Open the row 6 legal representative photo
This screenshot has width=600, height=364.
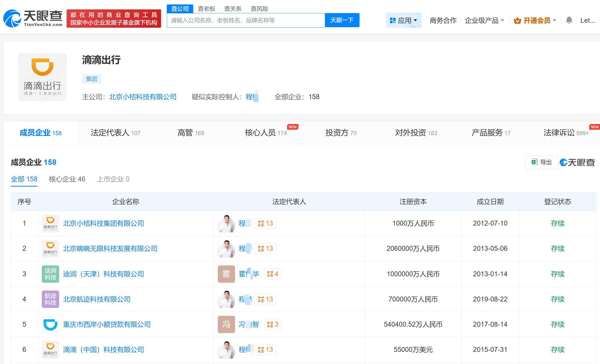coord(226,350)
